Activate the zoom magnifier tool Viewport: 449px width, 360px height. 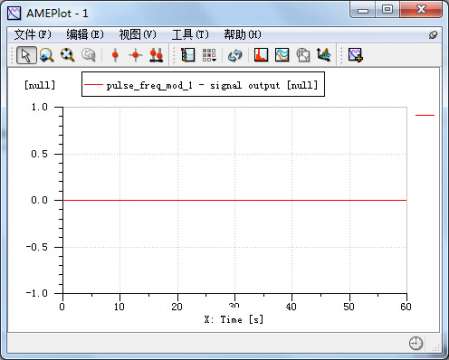click(47, 55)
